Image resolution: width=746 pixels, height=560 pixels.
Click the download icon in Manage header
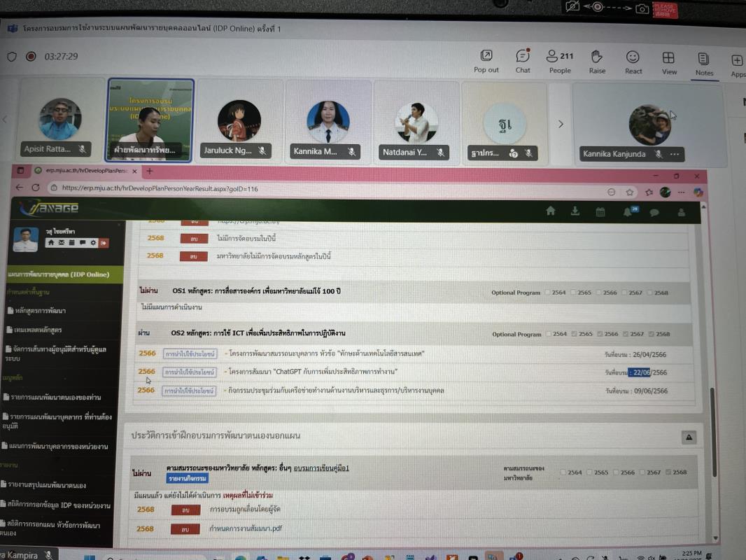pos(575,211)
